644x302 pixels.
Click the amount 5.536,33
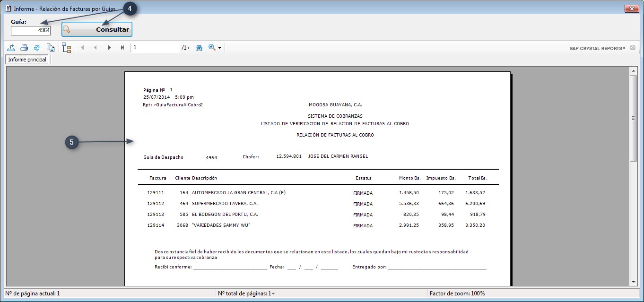click(409, 204)
